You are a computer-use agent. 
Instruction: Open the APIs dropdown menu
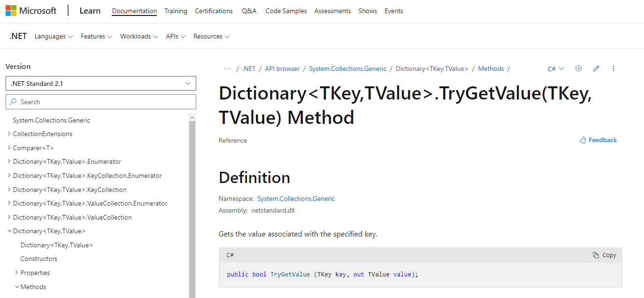pyautogui.click(x=176, y=36)
